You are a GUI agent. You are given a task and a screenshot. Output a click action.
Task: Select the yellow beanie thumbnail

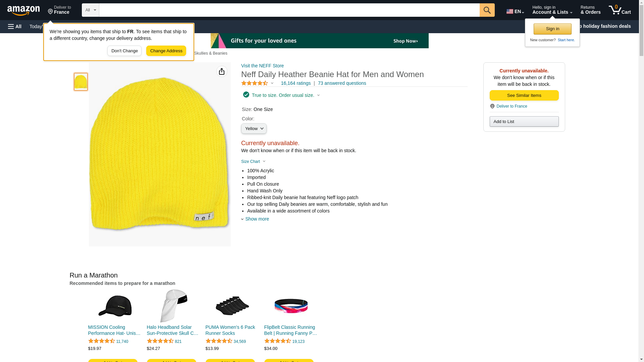pos(81,82)
